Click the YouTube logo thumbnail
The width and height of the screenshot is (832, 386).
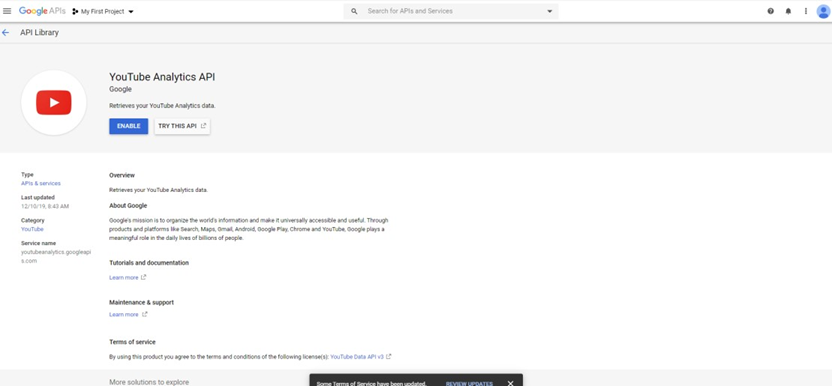coord(54,102)
